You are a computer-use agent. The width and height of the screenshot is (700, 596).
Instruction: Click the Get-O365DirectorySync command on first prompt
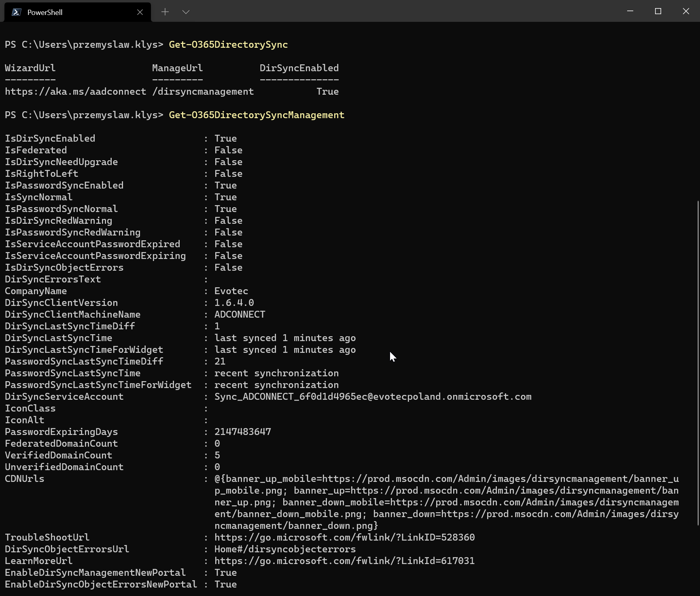(228, 45)
